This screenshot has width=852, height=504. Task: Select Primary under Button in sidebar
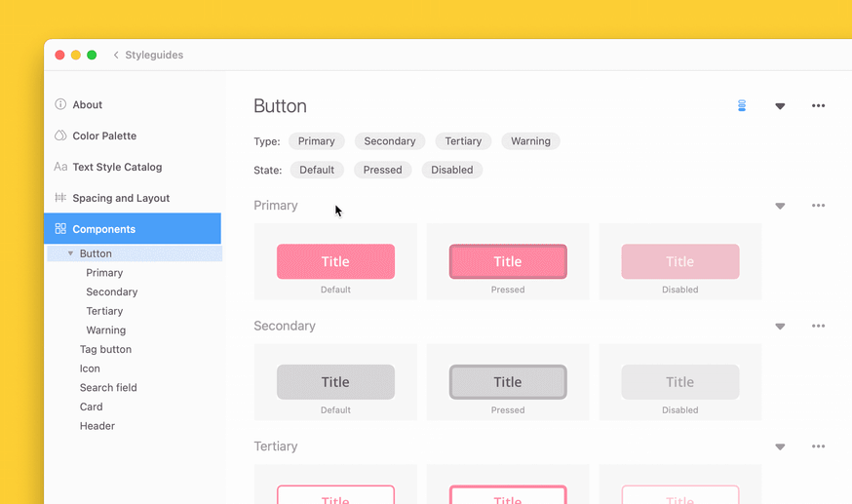104,273
